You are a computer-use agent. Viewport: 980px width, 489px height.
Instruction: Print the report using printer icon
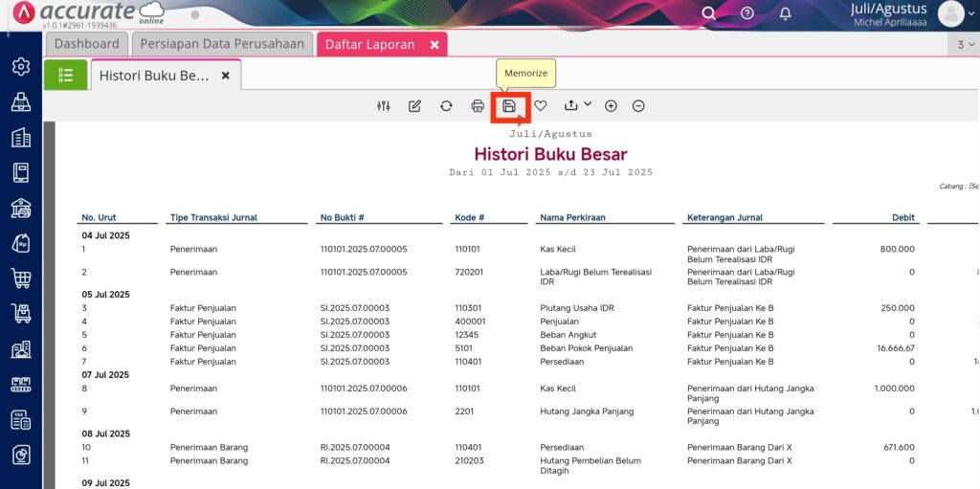(x=478, y=106)
